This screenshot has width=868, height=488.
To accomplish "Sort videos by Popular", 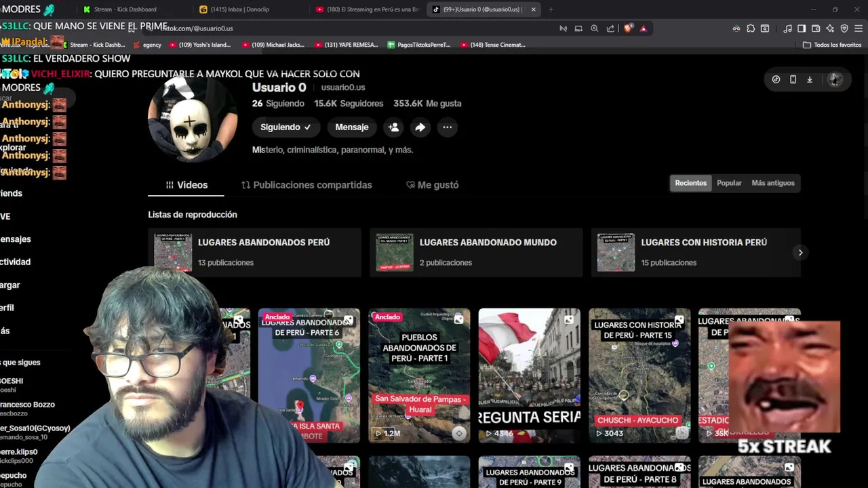I will point(729,183).
